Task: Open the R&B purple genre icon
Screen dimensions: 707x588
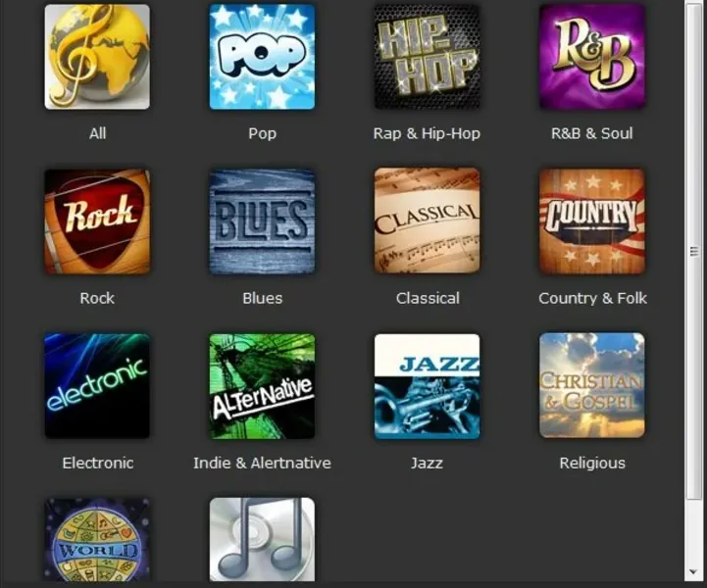Action: coord(592,57)
